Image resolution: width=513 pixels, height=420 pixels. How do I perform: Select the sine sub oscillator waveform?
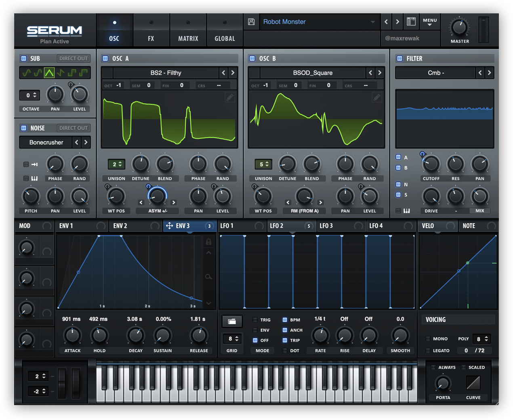26,73
